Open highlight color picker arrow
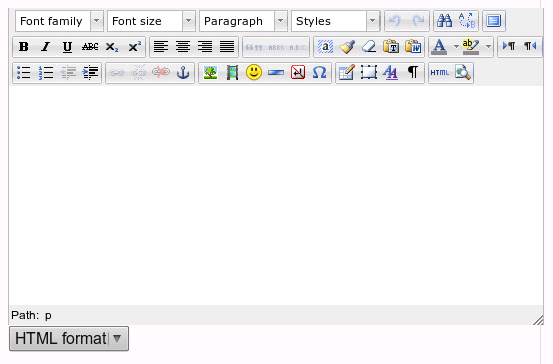553x364 pixels. (488, 47)
